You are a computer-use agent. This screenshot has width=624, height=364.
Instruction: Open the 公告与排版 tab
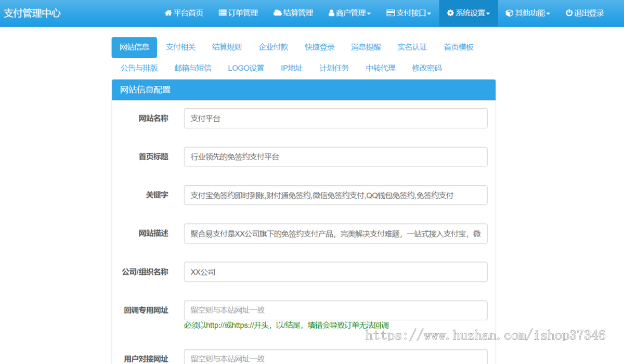[139, 68]
